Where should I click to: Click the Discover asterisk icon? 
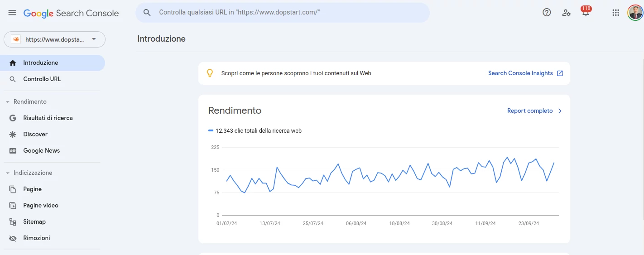[x=13, y=135]
